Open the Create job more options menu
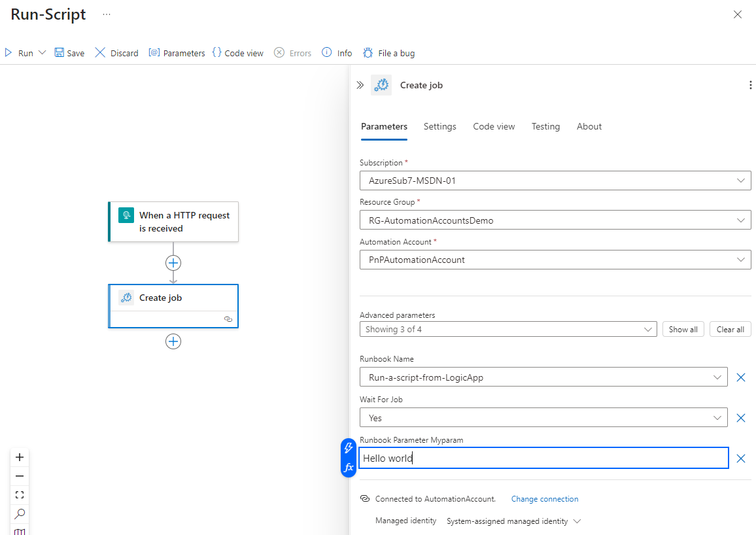The height and width of the screenshot is (535, 756). pyautogui.click(x=750, y=85)
